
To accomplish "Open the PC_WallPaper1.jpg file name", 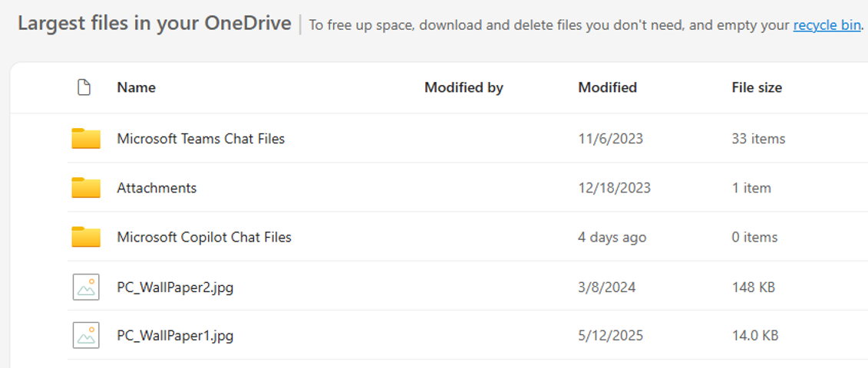I will tap(175, 336).
